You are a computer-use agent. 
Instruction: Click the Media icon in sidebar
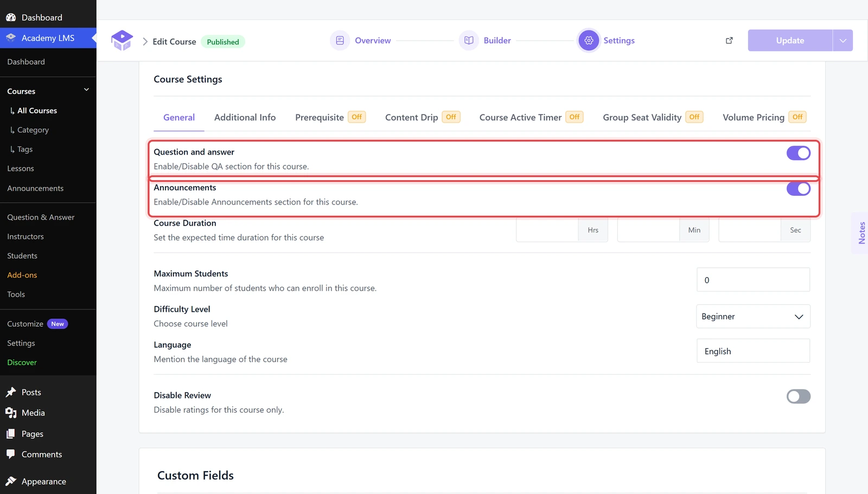pyautogui.click(x=11, y=413)
